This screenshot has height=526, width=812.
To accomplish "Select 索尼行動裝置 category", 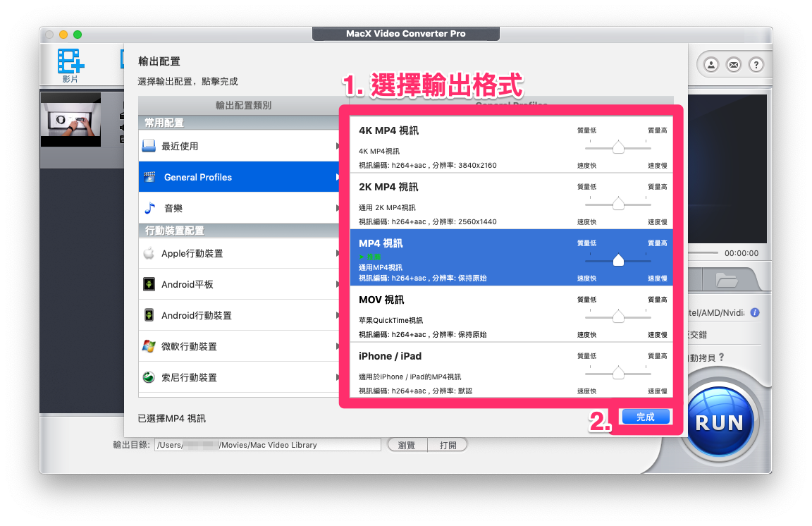I will pyautogui.click(x=239, y=377).
